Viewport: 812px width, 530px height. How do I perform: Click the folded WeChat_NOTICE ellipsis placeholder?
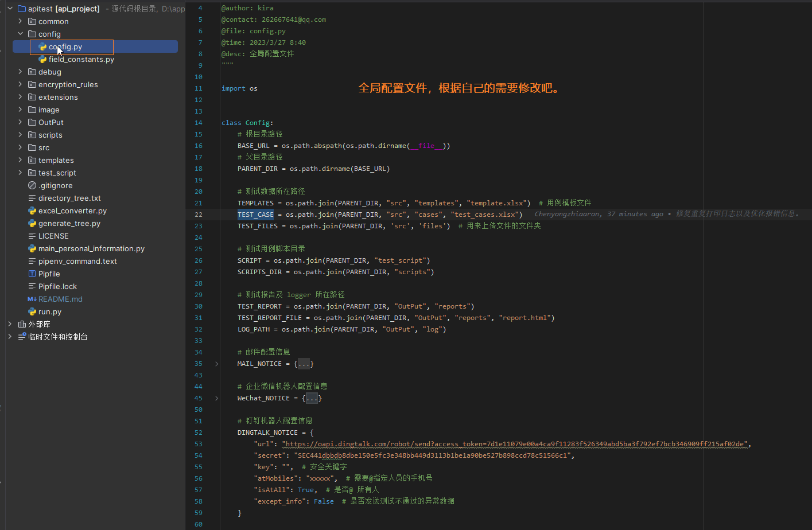(312, 398)
